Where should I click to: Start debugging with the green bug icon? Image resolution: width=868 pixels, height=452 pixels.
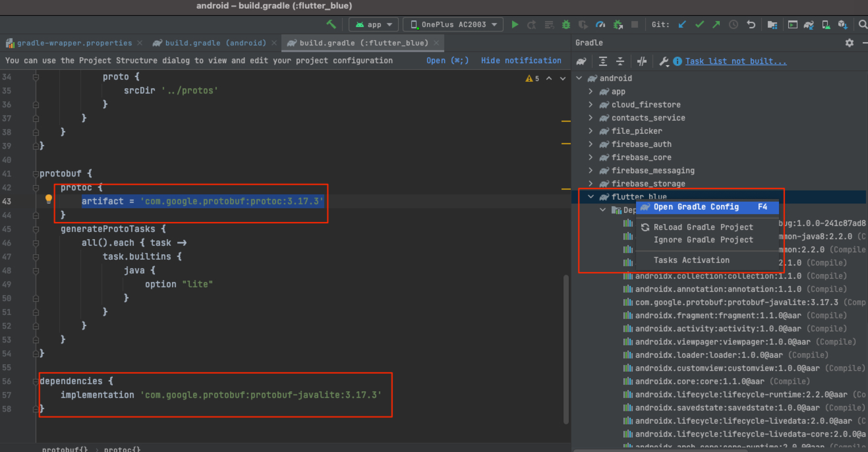566,25
